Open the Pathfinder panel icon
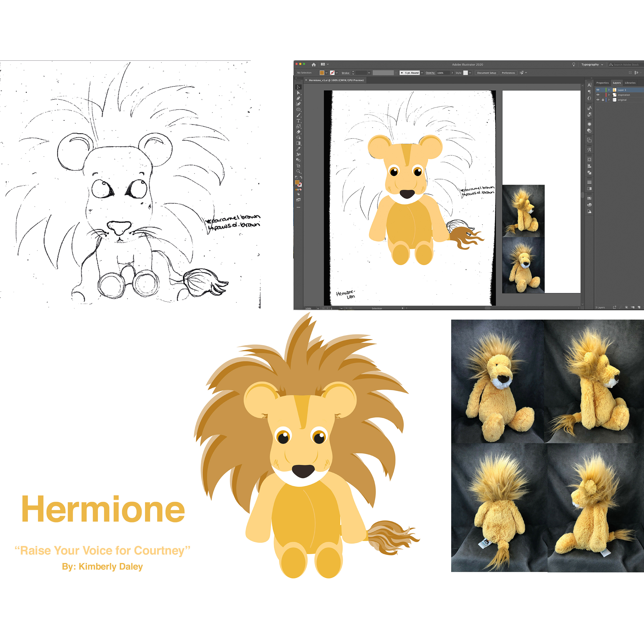The width and height of the screenshot is (644, 644). coord(589,172)
